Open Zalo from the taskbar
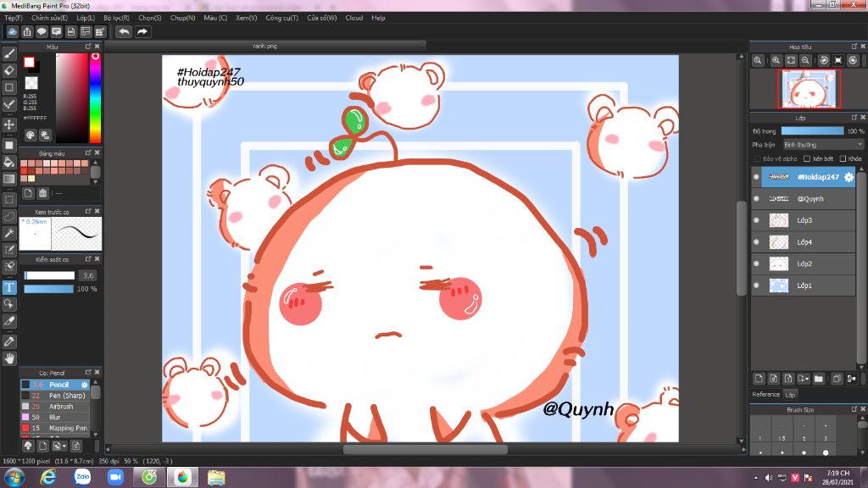 pos(82,477)
